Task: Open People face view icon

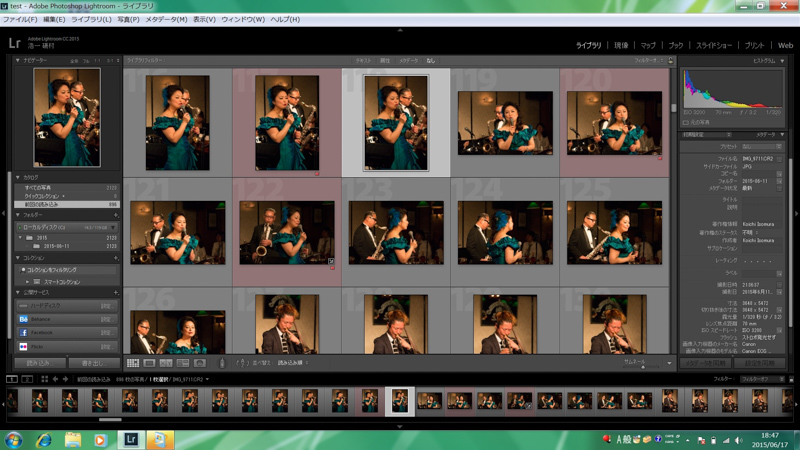Action: point(199,363)
